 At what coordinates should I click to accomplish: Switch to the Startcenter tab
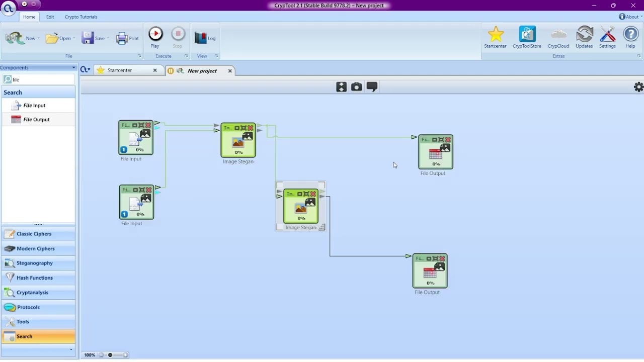(120, 70)
